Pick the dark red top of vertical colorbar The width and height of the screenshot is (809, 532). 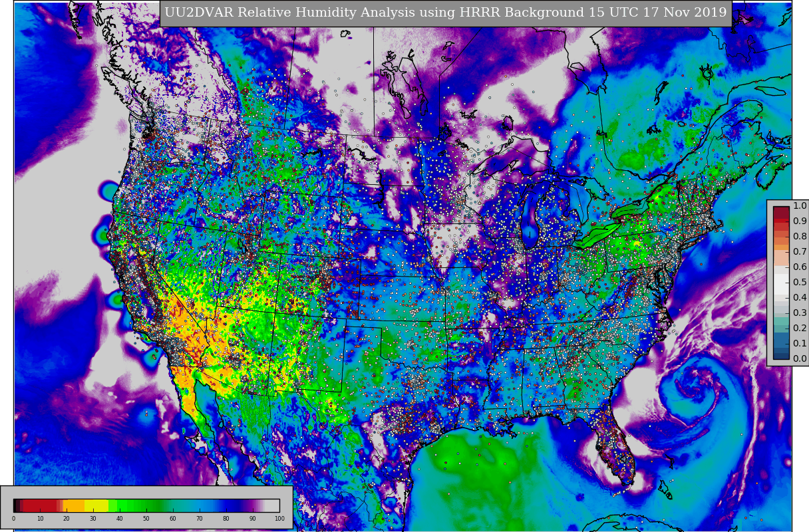(781, 213)
